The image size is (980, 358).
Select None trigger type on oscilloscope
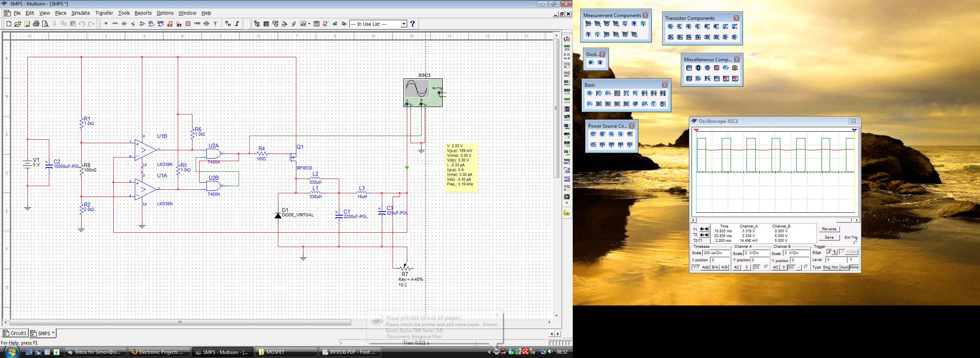point(854,267)
